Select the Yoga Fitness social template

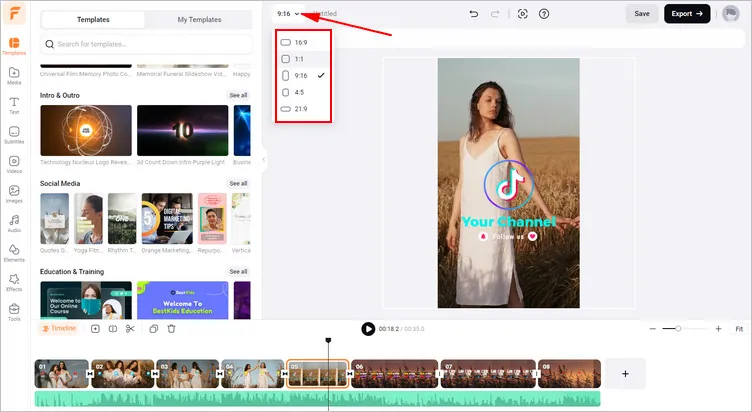click(x=88, y=219)
